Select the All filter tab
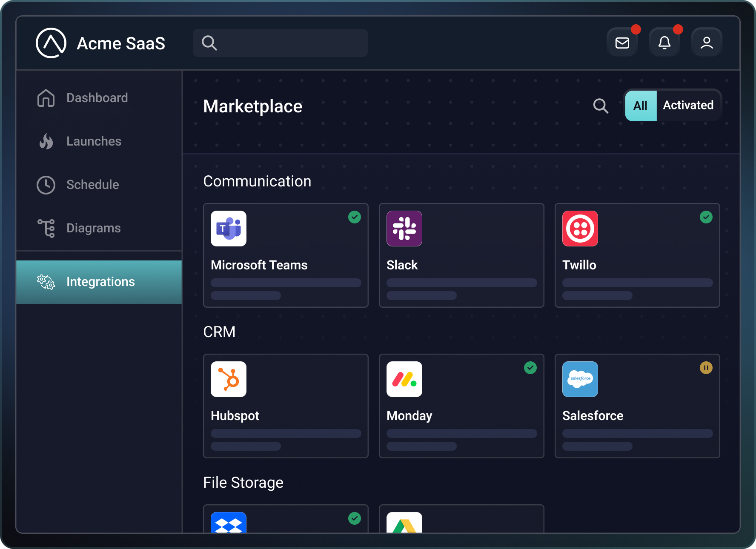 click(x=641, y=105)
